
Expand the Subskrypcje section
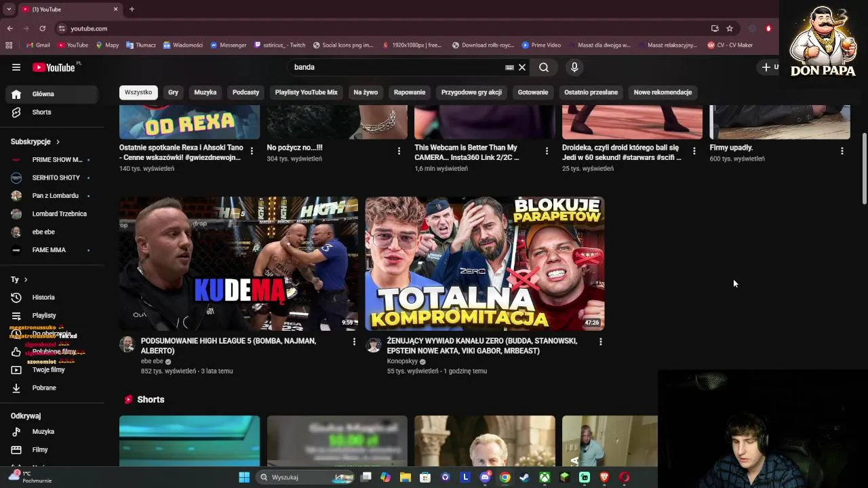tap(35, 142)
